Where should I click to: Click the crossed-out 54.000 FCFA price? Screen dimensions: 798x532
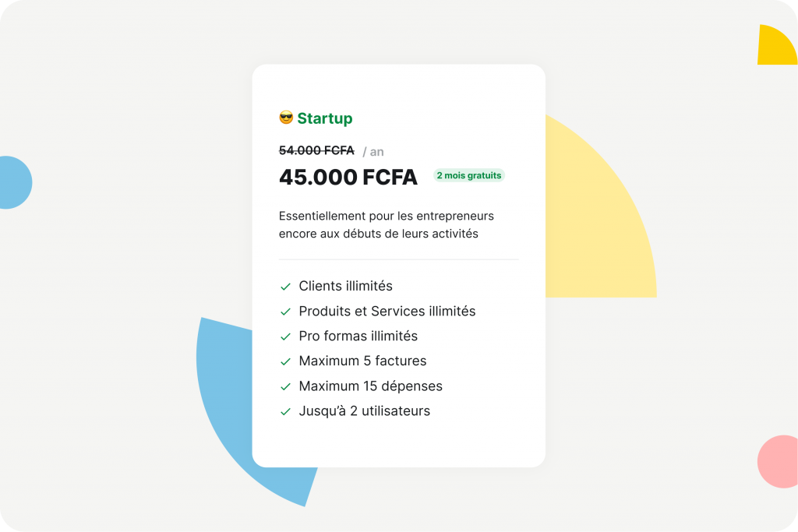point(316,150)
